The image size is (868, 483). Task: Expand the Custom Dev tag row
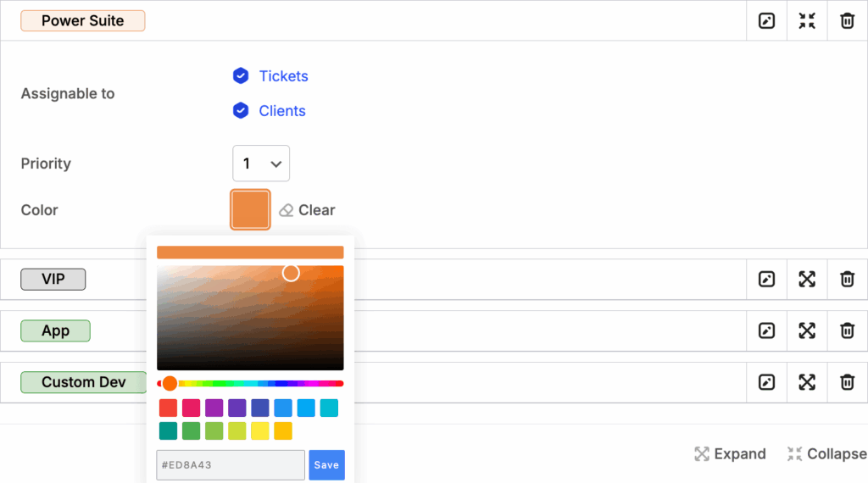coord(807,382)
